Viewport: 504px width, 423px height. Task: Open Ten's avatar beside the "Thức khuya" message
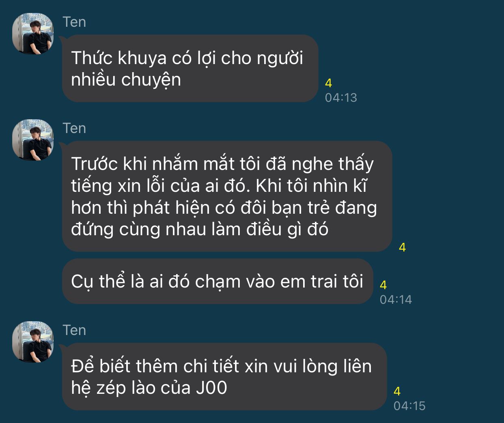pos(33,34)
